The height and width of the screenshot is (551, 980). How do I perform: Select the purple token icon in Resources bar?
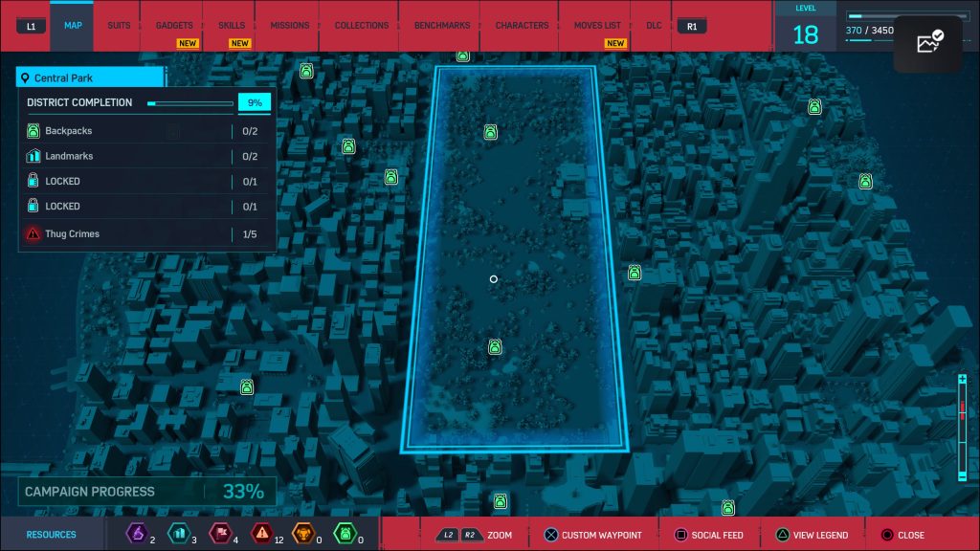137,534
